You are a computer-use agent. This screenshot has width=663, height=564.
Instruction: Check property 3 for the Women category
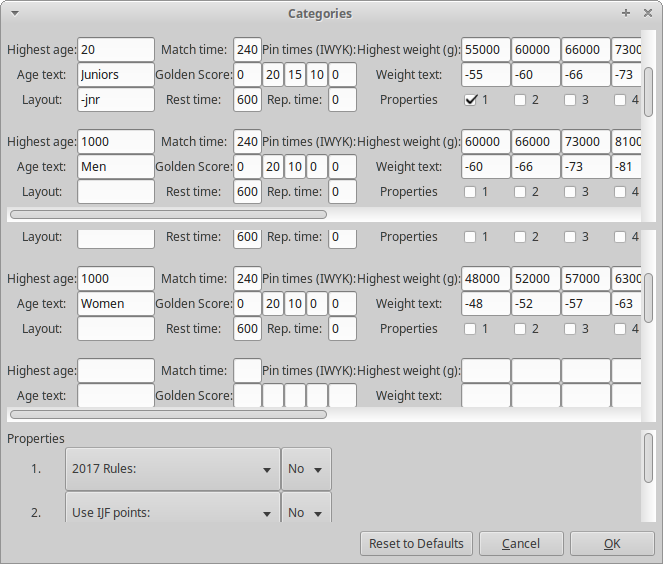click(x=570, y=329)
